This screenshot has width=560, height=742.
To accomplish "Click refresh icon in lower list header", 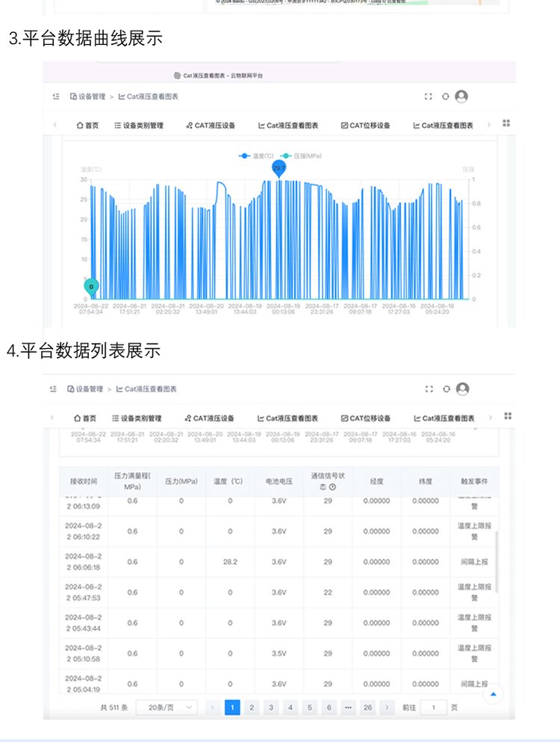I will [446, 389].
